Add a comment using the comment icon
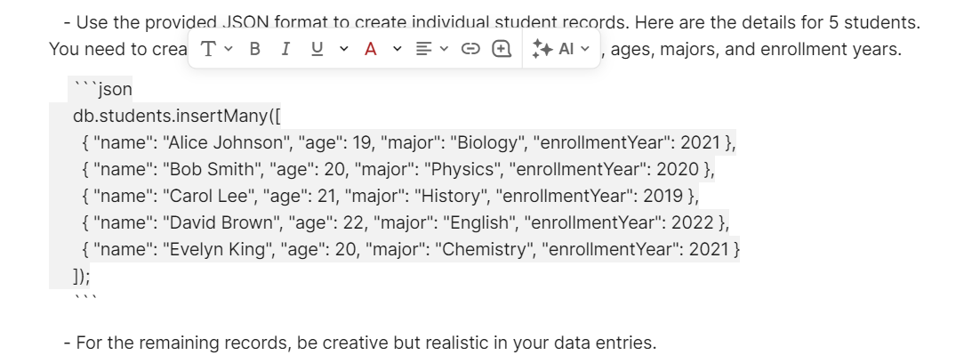 point(502,49)
